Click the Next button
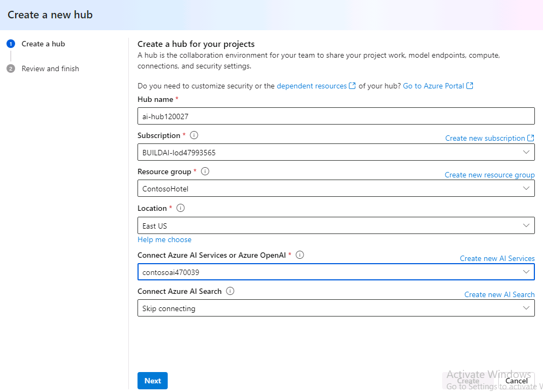The image size is (543, 392). coord(153,381)
